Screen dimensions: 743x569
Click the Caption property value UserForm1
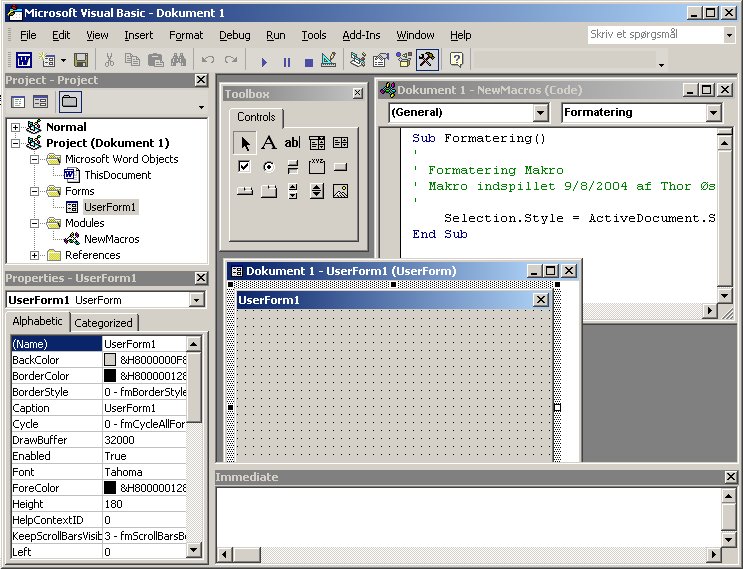(x=144, y=408)
